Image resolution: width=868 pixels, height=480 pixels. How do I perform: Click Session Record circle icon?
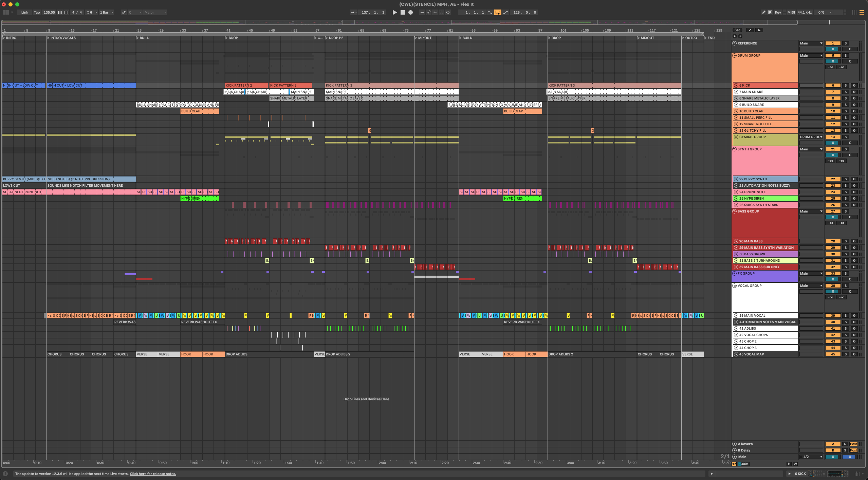pos(448,13)
